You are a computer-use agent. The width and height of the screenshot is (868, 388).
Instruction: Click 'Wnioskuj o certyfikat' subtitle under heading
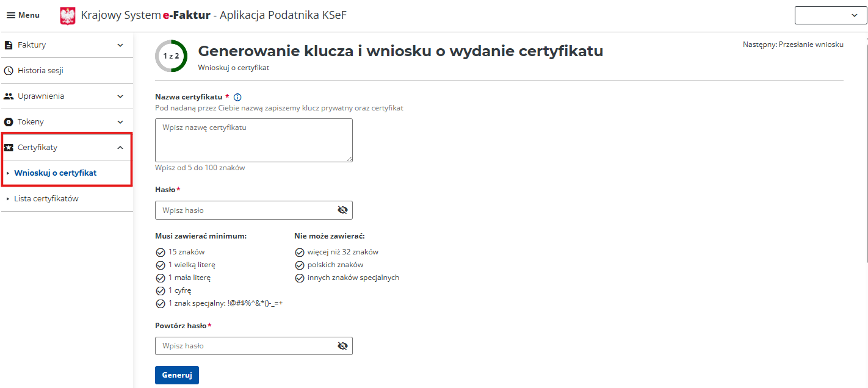[234, 68]
